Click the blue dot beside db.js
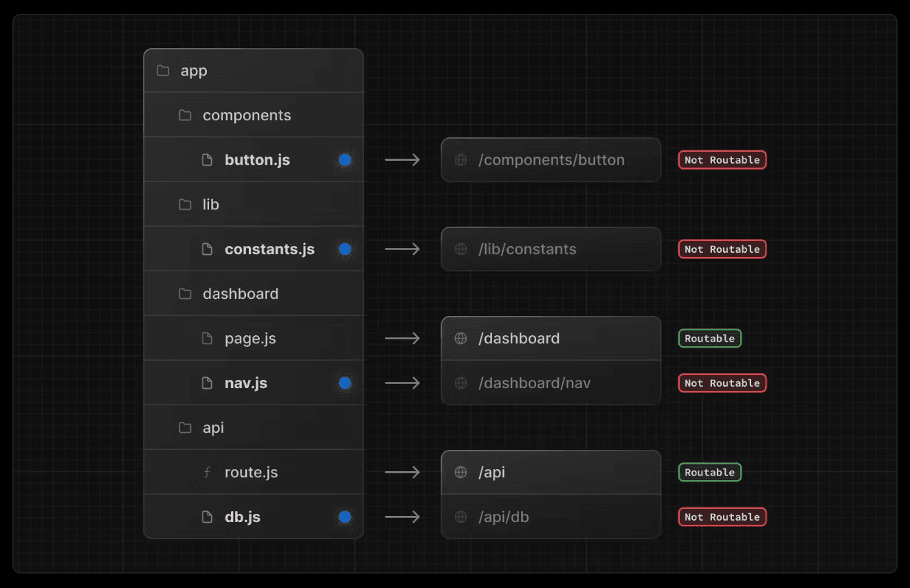This screenshot has width=910, height=588. point(345,517)
